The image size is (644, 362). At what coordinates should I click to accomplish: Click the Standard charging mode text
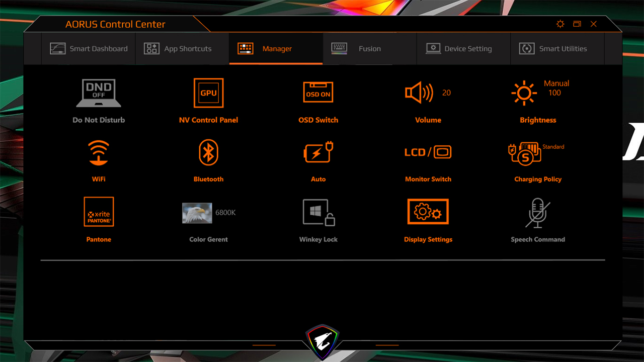[x=553, y=147]
